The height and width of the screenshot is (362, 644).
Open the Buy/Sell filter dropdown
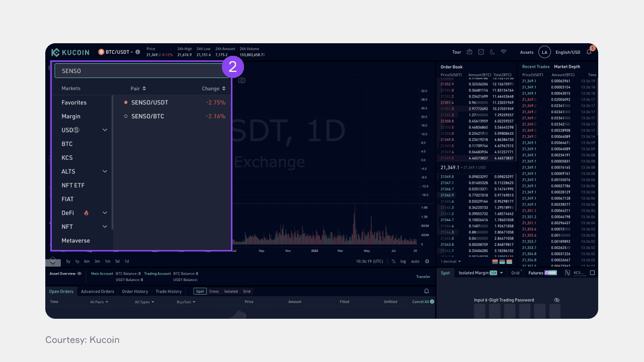186,302
